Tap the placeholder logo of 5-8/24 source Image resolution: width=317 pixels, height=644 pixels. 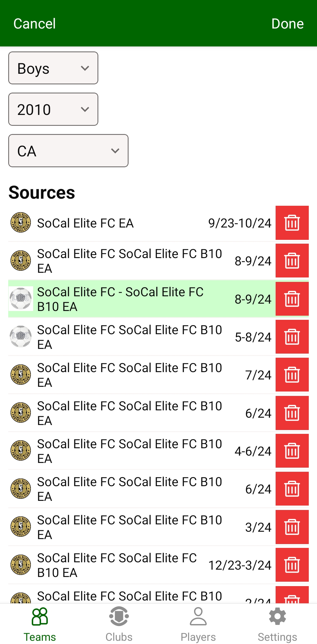pyautogui.click(x=21, y=337)
